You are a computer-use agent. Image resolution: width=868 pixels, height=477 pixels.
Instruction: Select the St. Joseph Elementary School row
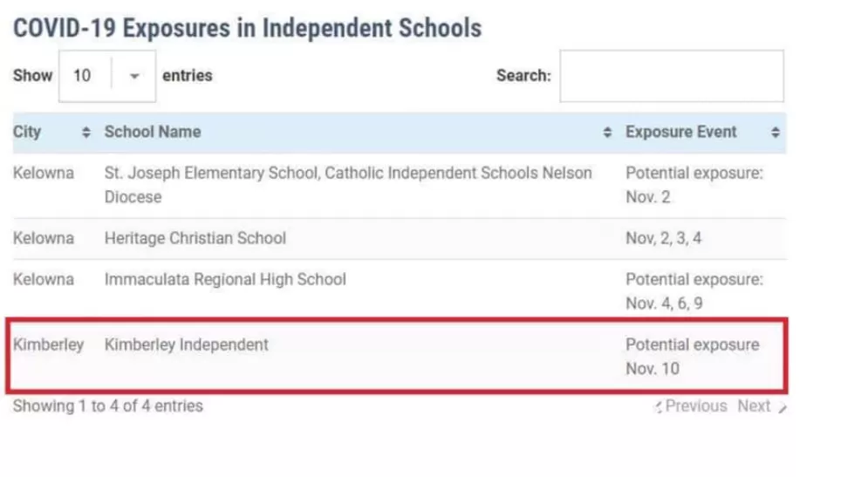(x=400, y=186)
